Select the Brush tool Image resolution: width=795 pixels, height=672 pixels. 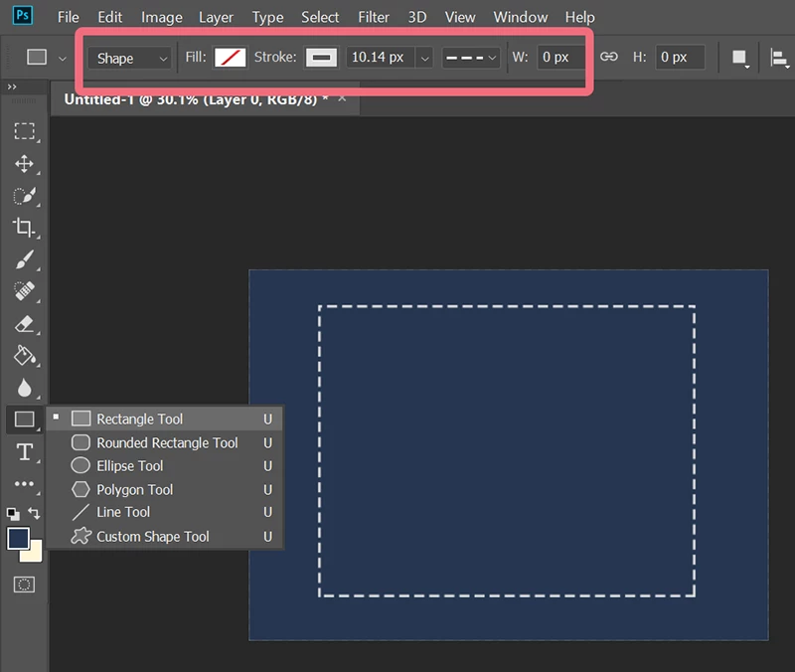24,259
